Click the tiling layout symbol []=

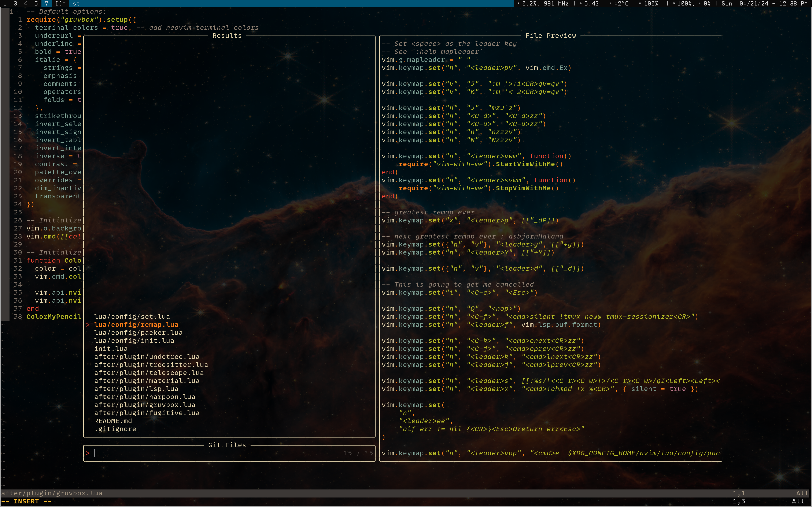click(60, 3)
